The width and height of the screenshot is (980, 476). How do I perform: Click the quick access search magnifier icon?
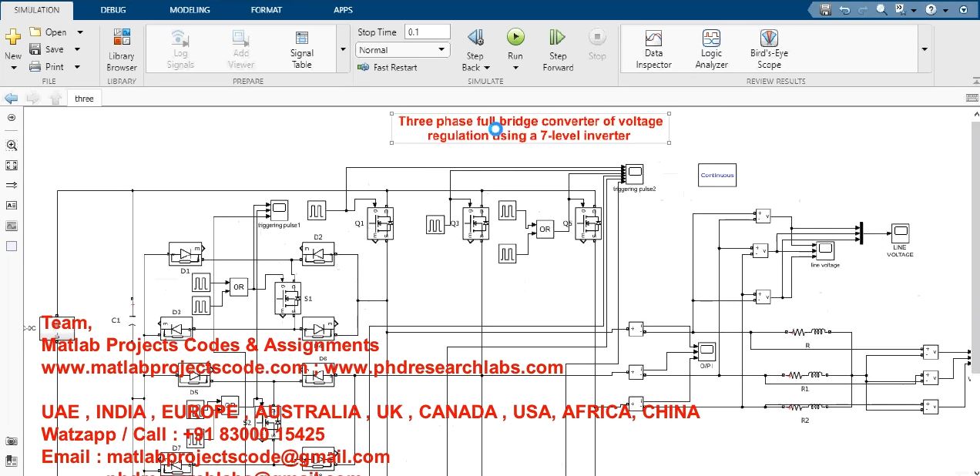881,10
